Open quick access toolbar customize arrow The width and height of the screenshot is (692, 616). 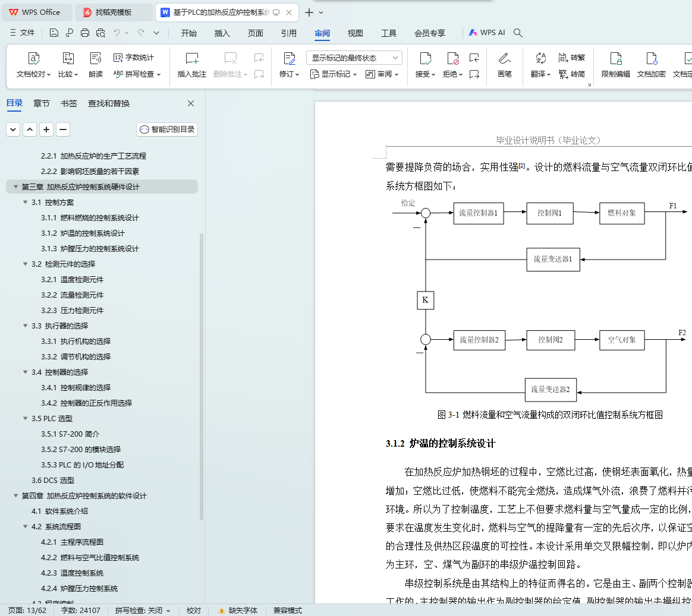[x=156, y=33]
